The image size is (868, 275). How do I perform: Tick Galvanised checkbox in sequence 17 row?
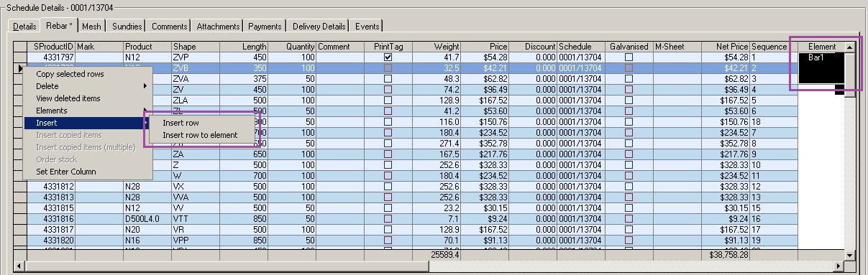click(x=629, y=229)
